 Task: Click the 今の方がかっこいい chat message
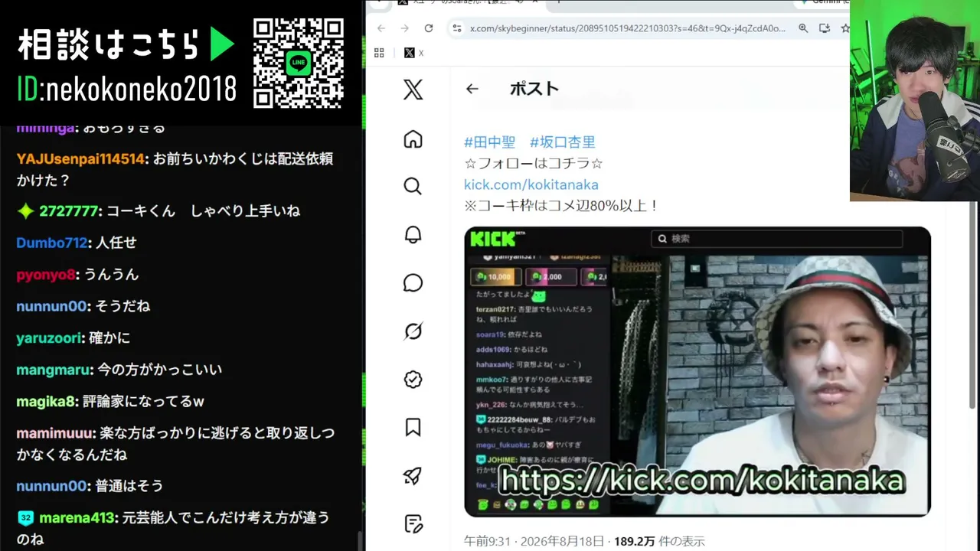coord(160,370)
